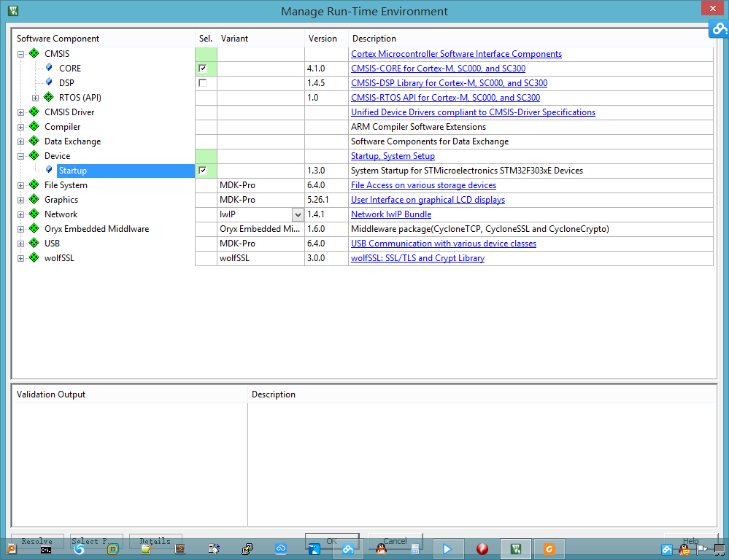
Task: Click the wolfSSL component icon
Action: click(x=34, y=257)
